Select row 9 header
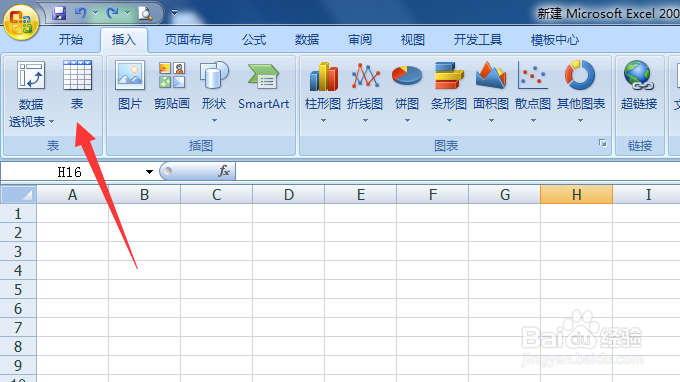Screen dimensions: 680x382 [x=18, y=366]
